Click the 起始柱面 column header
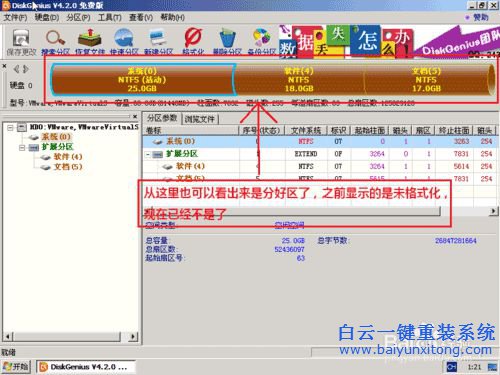The width and height of the screenshot is (500, 375). pos(370,130)
